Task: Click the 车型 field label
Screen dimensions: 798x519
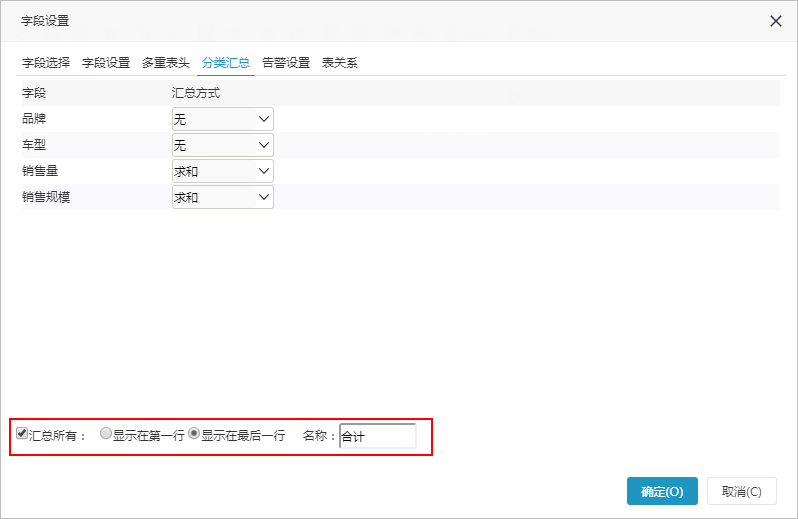Action: pyautogui.click(x=34, y=145)
